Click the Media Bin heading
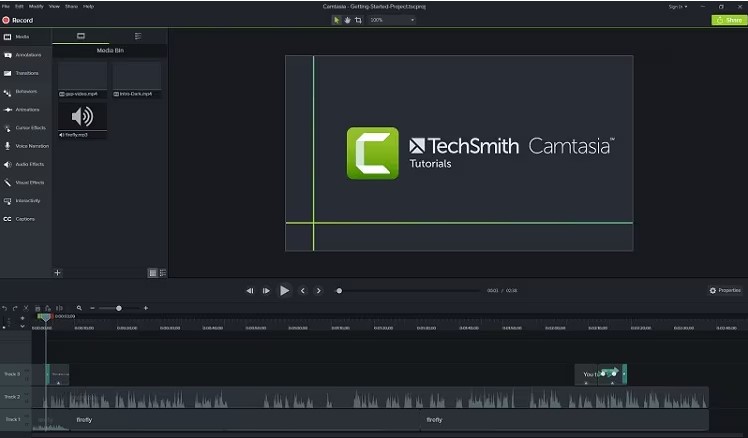 (110, 51)
